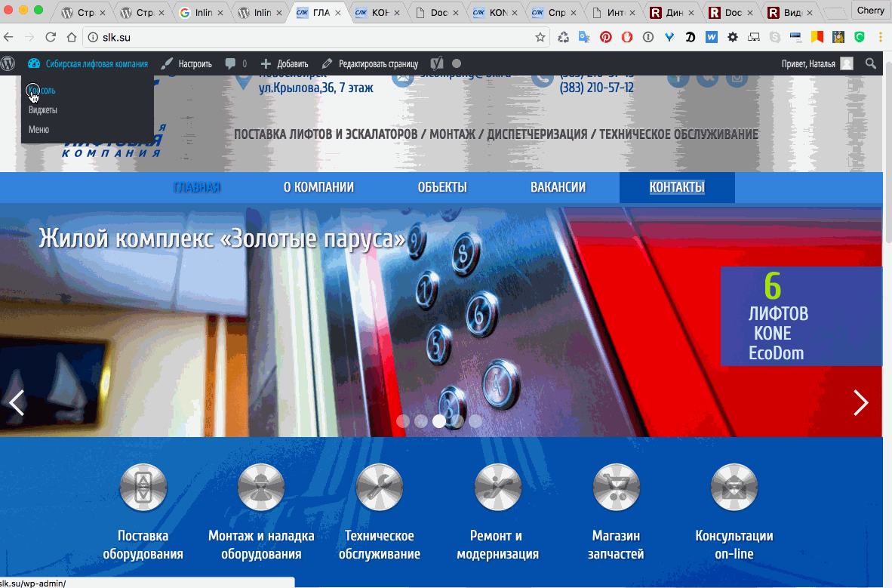Switch to the Спр tab
The height and width of the screenshot is (588, 892).
(x=555, y=12)
